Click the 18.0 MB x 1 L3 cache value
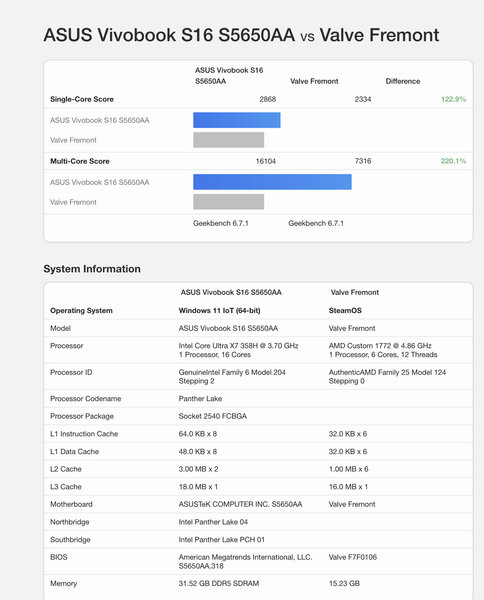The height and width of the screenshot is (600, 484). tap(198, 487)
